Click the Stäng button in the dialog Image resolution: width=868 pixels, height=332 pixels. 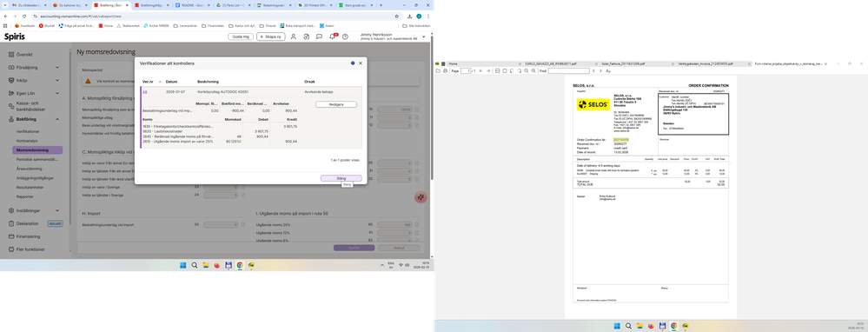pos(341,178)
